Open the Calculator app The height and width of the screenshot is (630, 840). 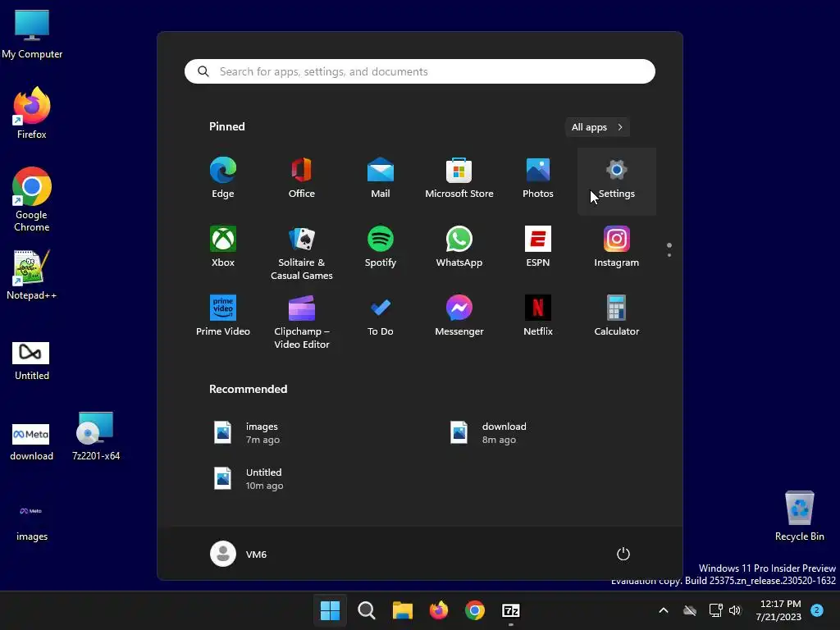[x=617, y=316]
